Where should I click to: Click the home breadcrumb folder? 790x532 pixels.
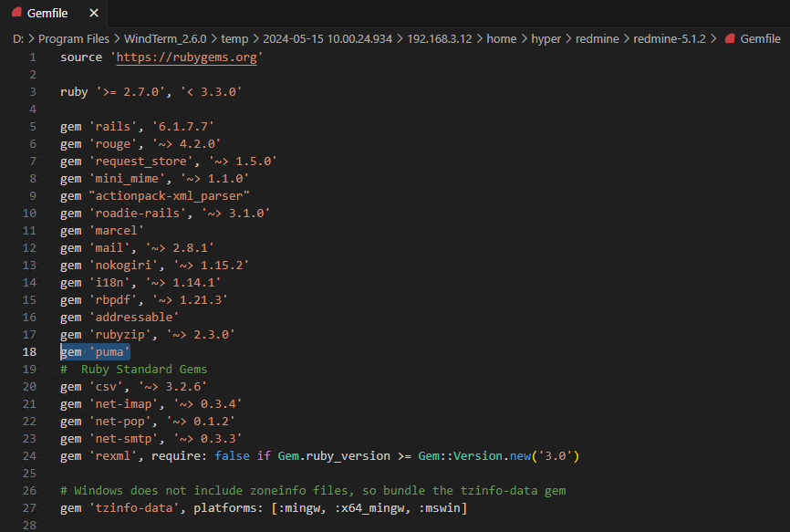tap(501, 39)
